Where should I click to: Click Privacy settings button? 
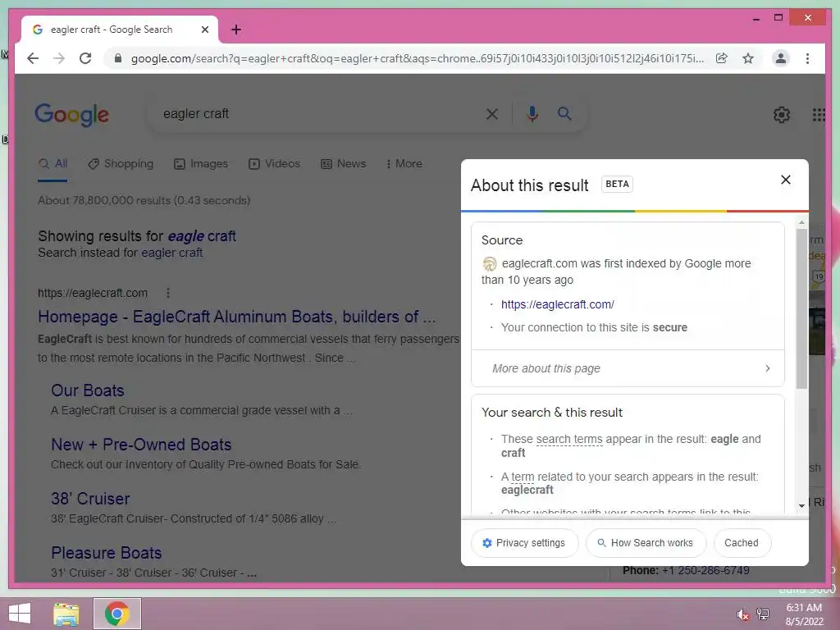524,543
